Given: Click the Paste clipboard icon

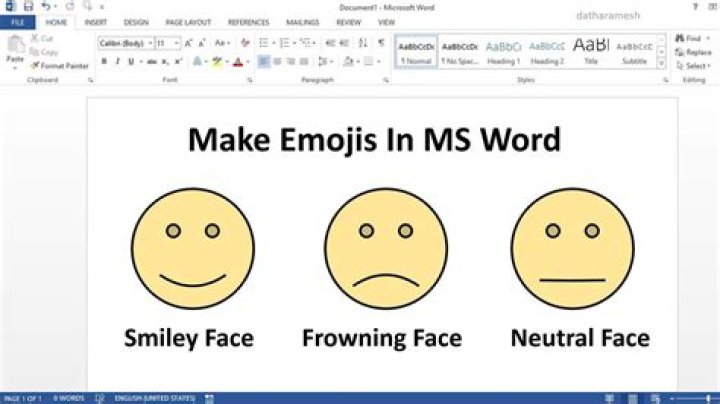Looking at the screenshot, I should [16, 45].
